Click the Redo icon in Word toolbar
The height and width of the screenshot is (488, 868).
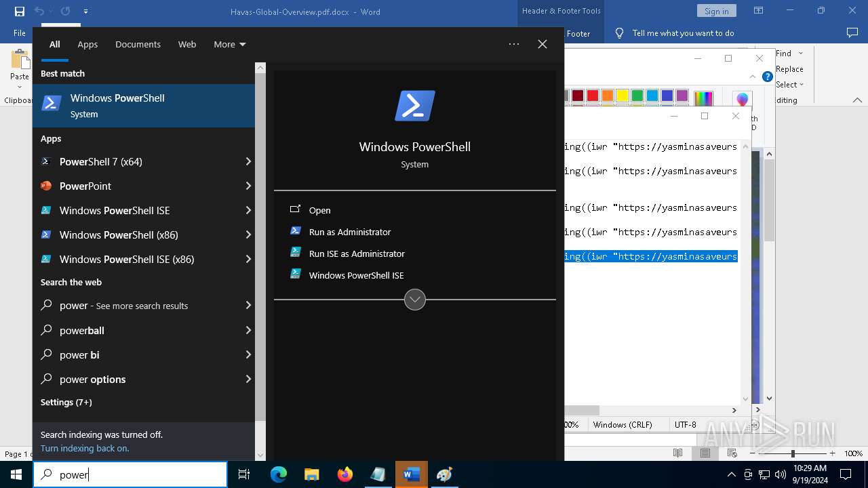(65, 12)
